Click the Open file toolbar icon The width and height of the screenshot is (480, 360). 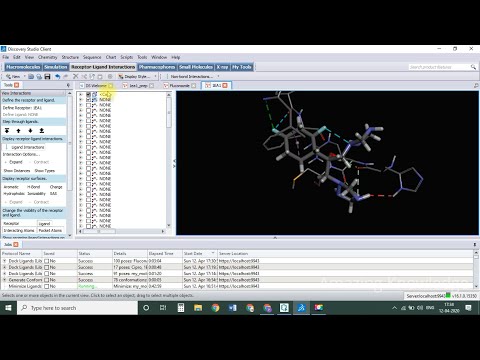pyautogui.click(x=31, y=76)
